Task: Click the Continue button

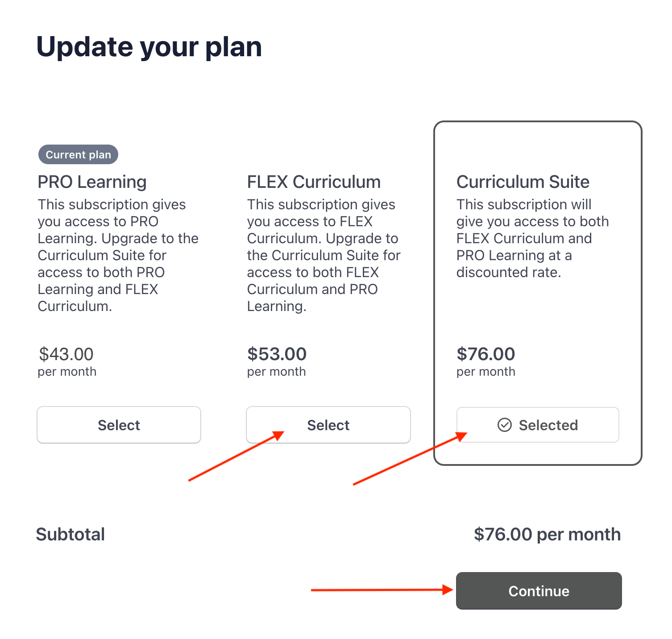Action: coord(539,591)
